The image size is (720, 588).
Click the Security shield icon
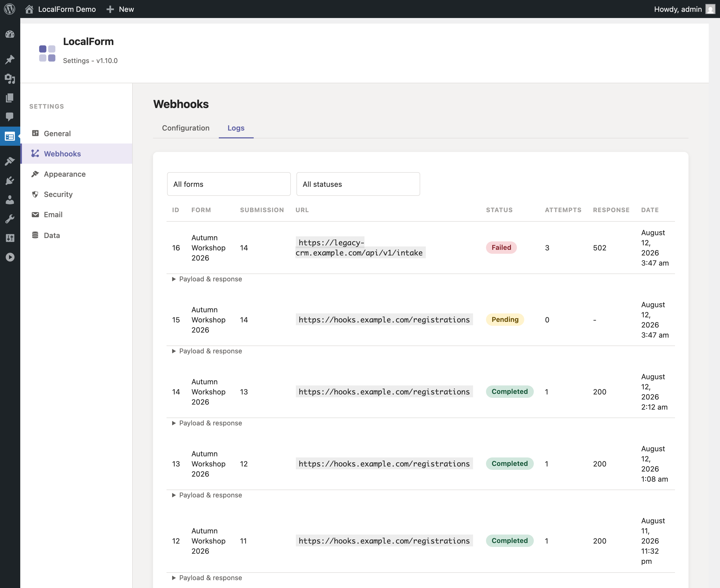point(35,194)
